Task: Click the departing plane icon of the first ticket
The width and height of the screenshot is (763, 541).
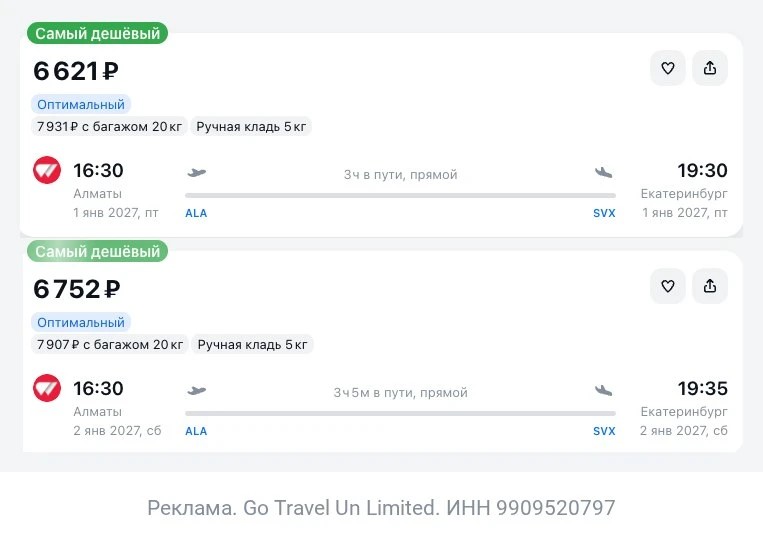Action: [197, 172]
